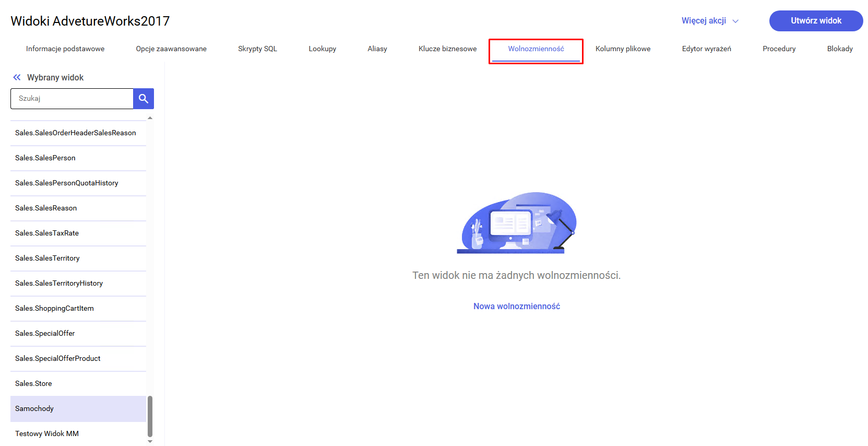Screen dimensions: 868x446
Task: Open the Blokady tab
Action: pos(840,49)
